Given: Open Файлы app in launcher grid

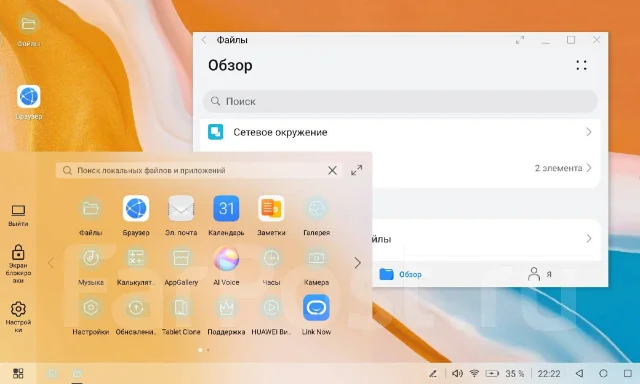Looking at the screenshot, I should coord(91,209).
